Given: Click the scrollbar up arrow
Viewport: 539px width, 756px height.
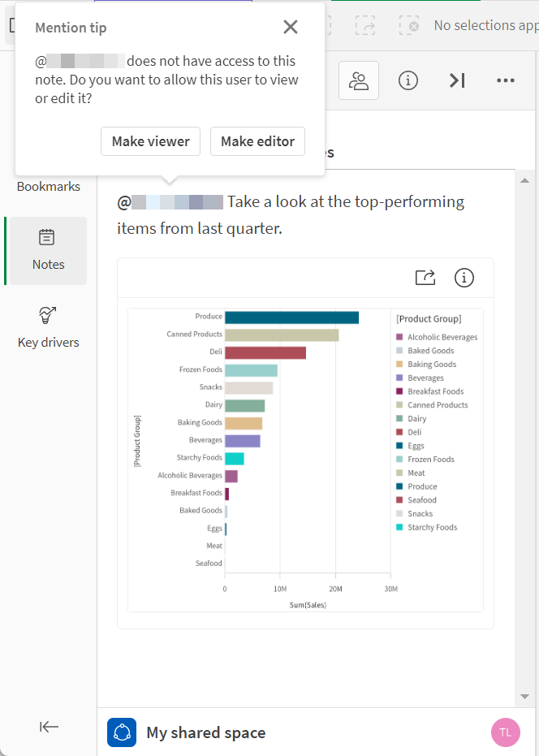Looking at the screenshot, I should coord(525,180).
